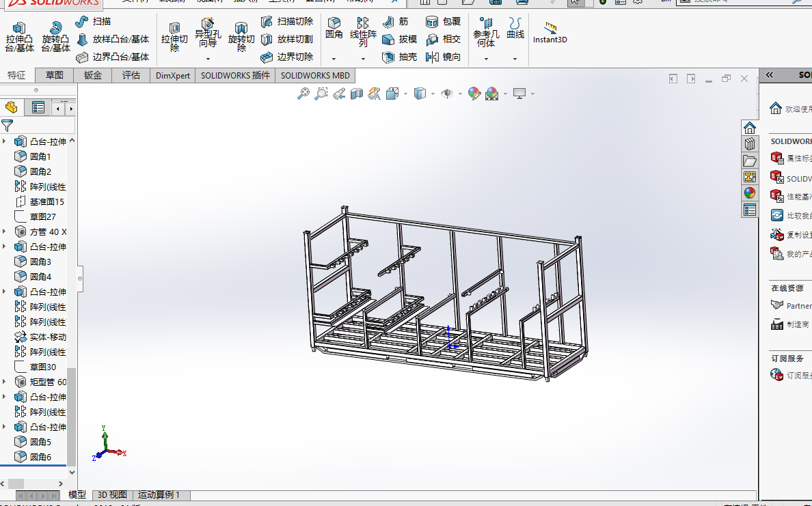Click the zoom to area view icon
Screen dimensions: 812x506
pyautogui.click(x=321, y=94)
